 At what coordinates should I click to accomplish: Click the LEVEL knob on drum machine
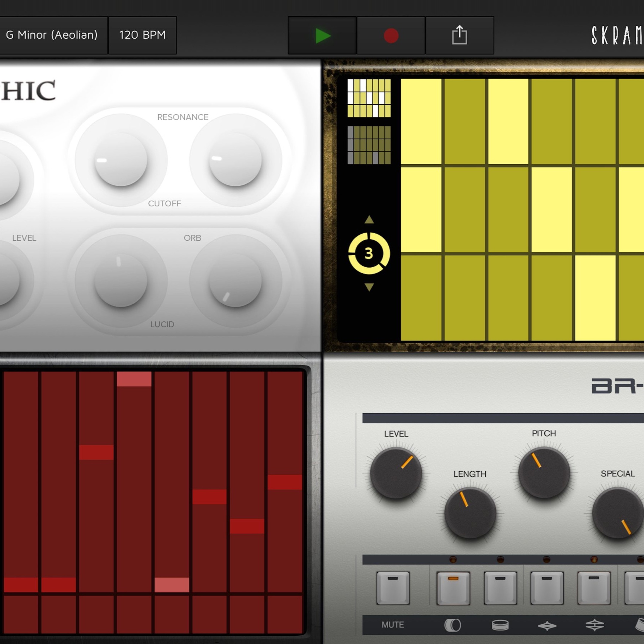point(396,473)
